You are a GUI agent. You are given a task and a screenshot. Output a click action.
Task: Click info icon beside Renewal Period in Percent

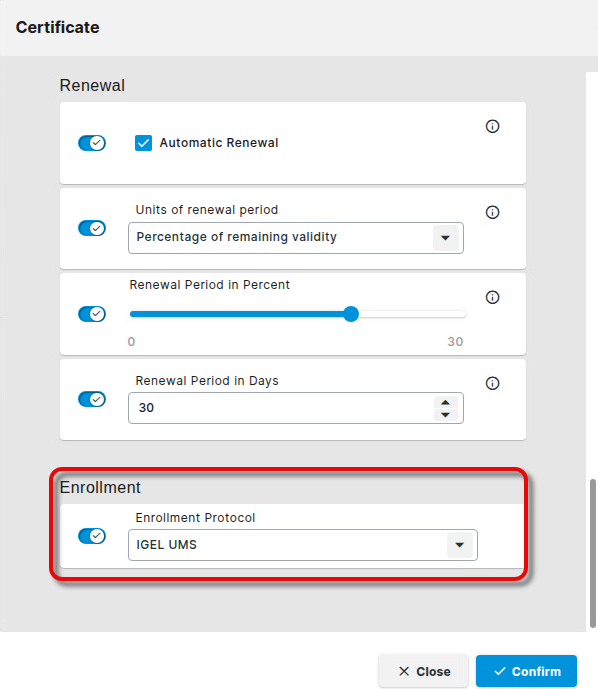(x=492, y=297)
